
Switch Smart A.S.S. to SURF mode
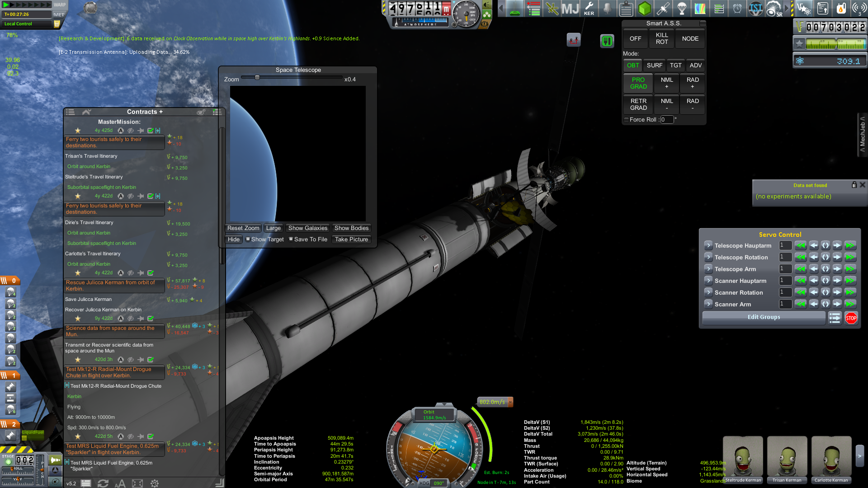[x=654, y=66]
